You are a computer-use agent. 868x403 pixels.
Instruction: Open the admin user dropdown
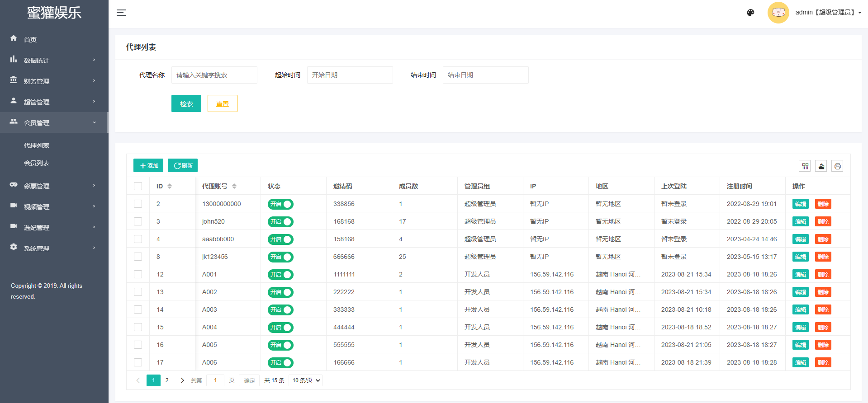coord(828,13)
